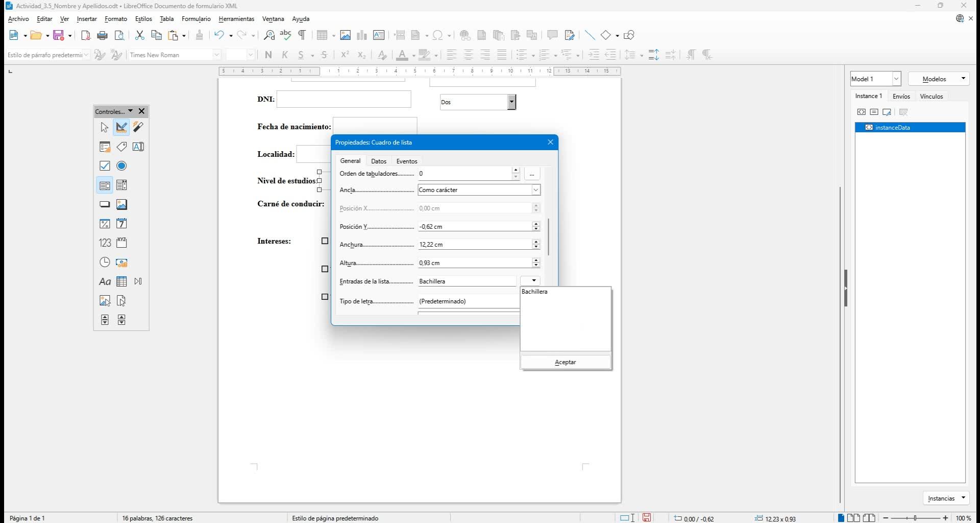Switch to the Datos tab
This screenshot has width=980, height=523.
(378, 161)
